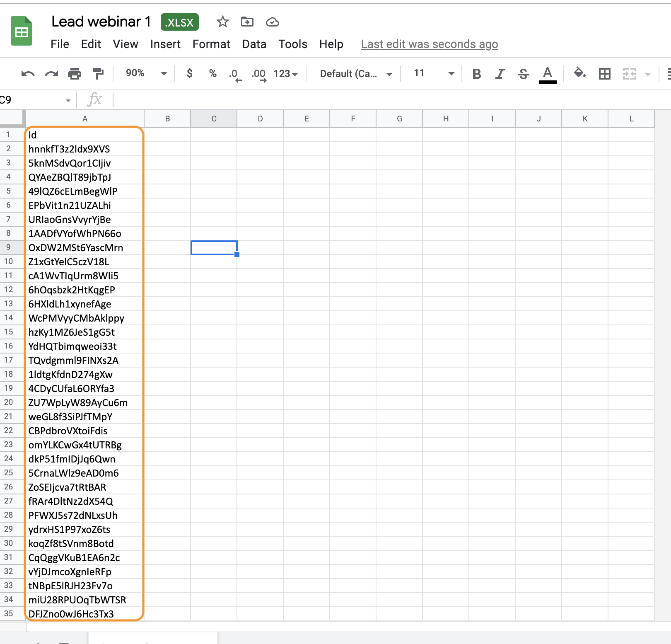
Task: Click the .XLSX badge
Action: pyautogui.click(x=180, y=22)
